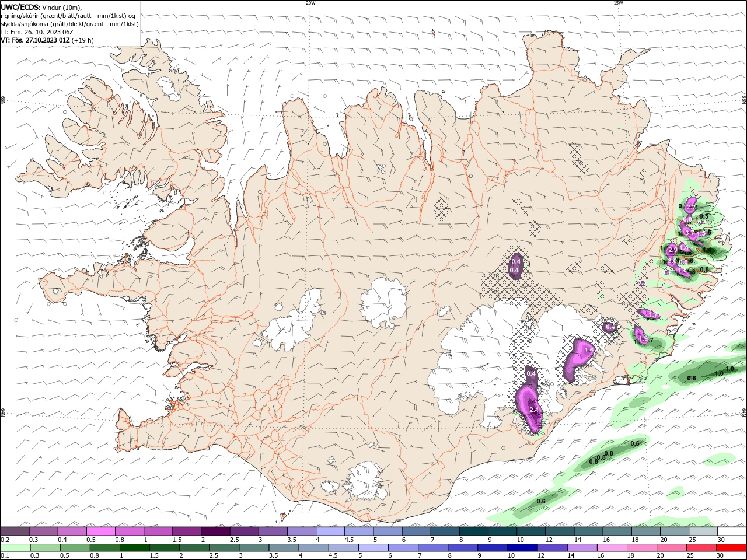This screenshot has height=560, width=747.
Task: Click the lavender snow swatch labeled 4
Action: [330, 531]
